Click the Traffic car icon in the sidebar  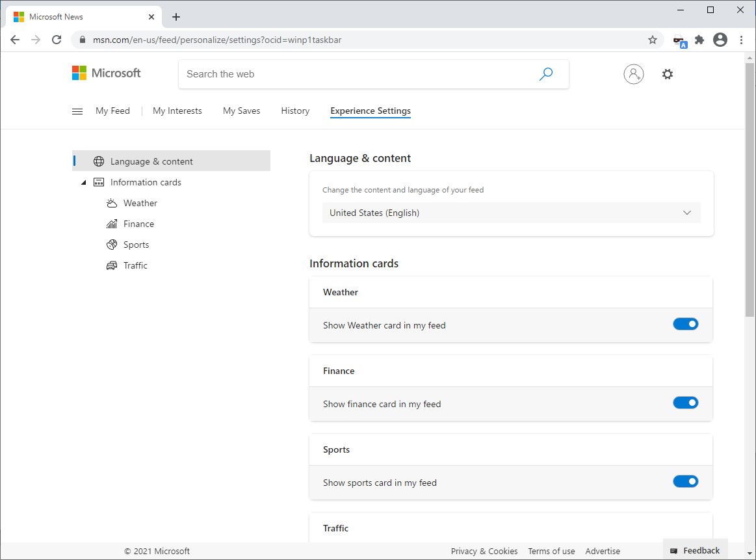(x=111, y=265)
